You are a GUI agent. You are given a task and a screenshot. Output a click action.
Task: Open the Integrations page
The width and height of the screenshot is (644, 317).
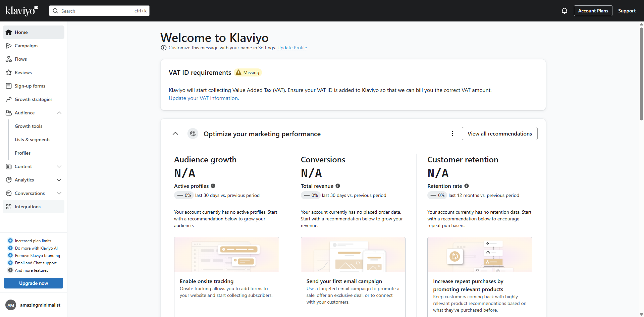pos(28,207)
